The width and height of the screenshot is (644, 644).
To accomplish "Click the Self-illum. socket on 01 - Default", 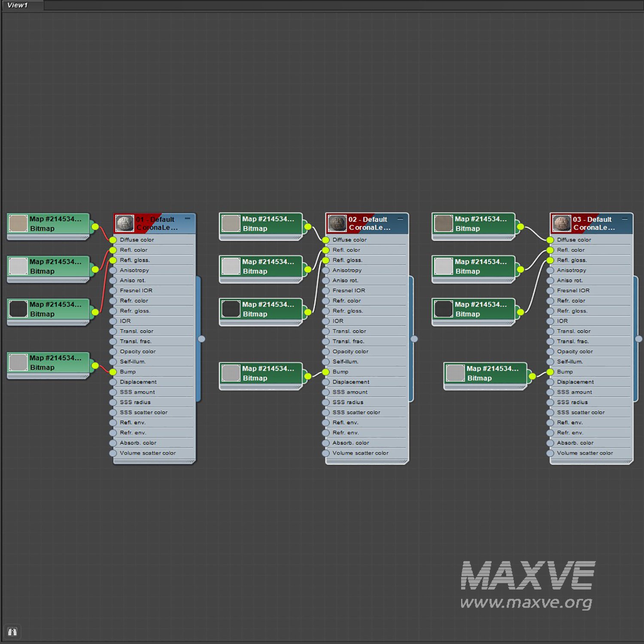I will coord(113,362).
